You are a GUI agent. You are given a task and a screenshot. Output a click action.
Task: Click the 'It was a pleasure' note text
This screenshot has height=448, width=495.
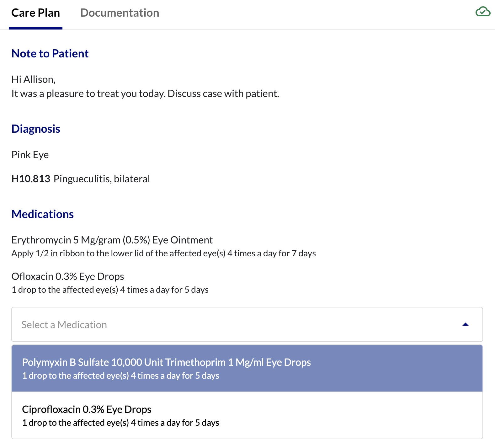click(145, 93)
